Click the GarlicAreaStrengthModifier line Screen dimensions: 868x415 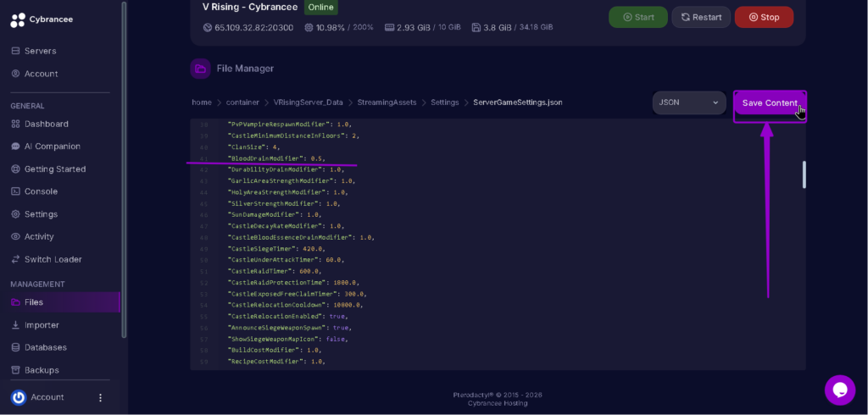coord(292,181)
